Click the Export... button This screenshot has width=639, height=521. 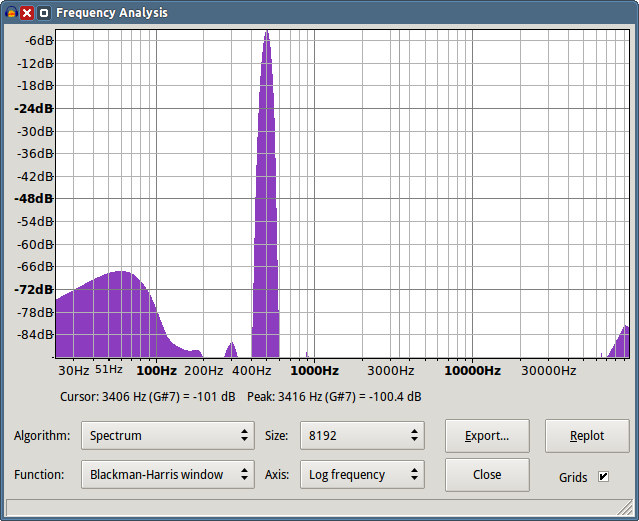click(487, 436)
